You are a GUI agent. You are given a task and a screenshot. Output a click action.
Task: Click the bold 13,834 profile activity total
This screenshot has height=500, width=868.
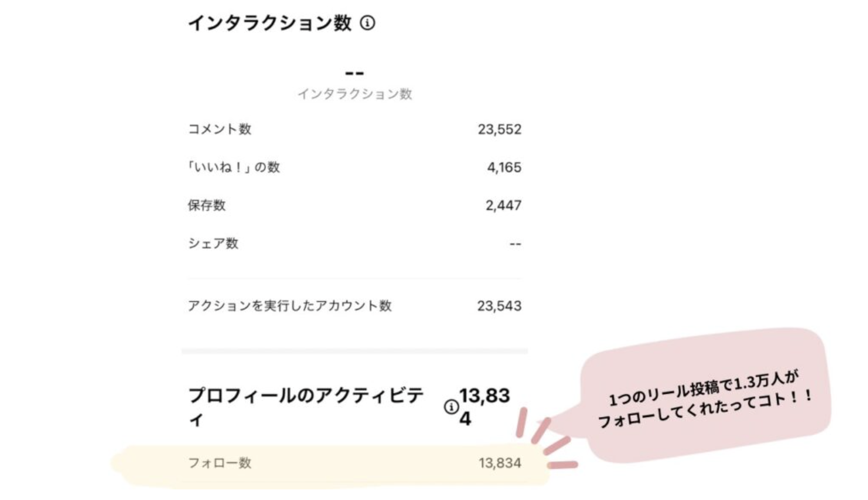coord(484,406)
